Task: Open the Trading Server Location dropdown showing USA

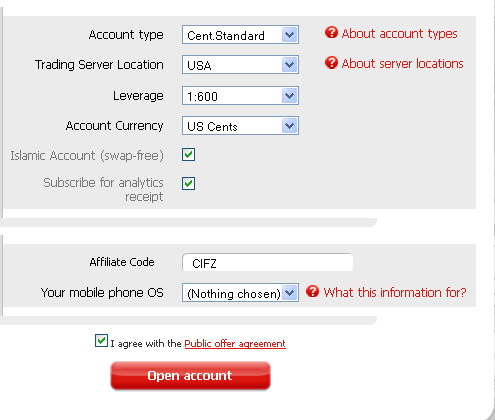Action: click(240, 65)
